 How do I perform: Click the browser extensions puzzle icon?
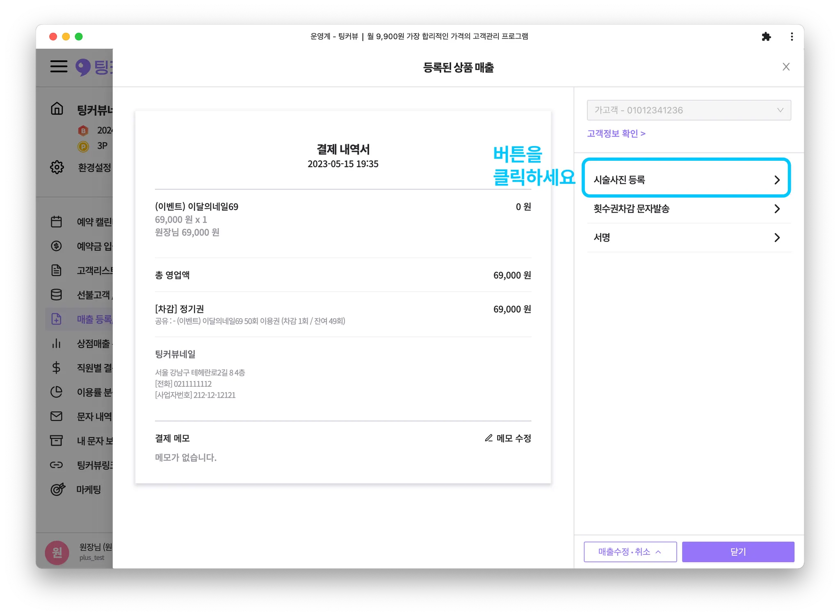pos(766,37)
